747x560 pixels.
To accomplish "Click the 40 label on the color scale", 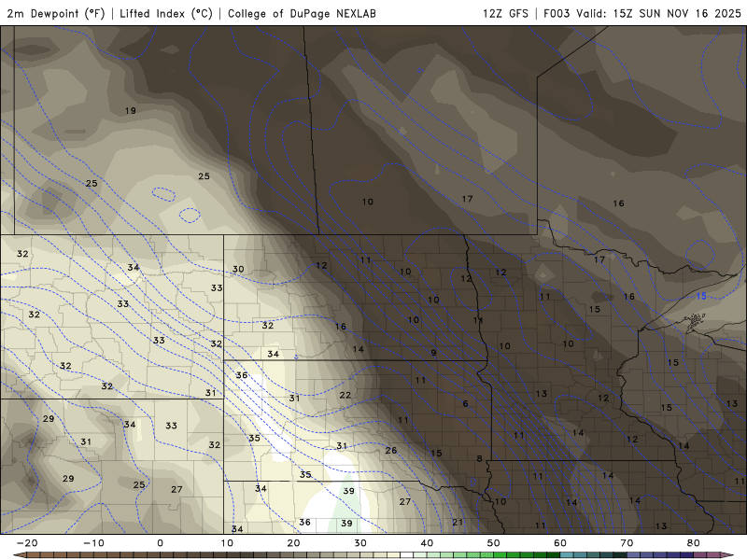I will pyautogui.click(x=427, y=543).
